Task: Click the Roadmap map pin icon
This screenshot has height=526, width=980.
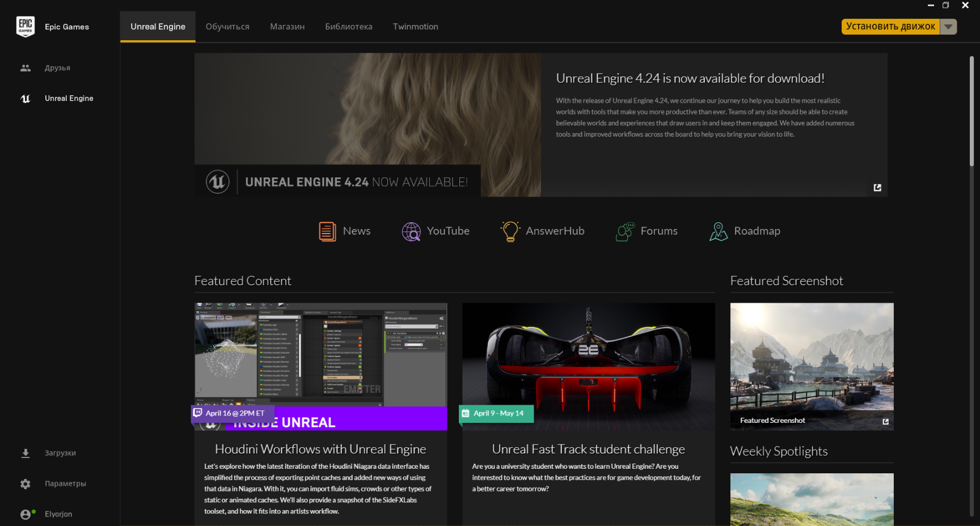Action: (x=718, y=231)
